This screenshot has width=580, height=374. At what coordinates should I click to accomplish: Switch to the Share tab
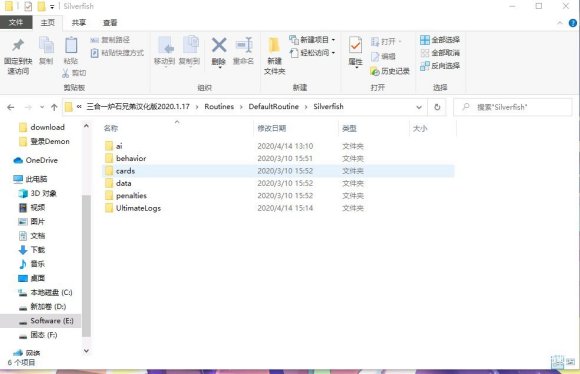tap(78, 23)
